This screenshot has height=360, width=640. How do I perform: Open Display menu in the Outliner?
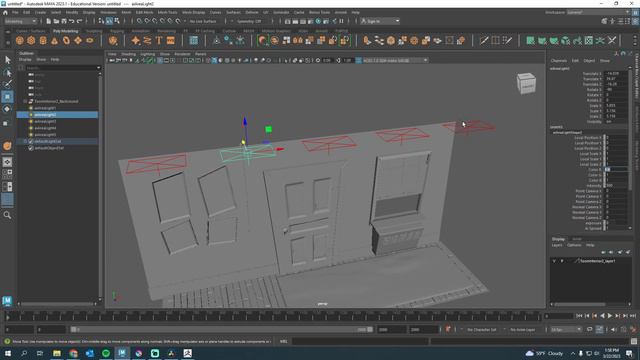pos(25,60)
